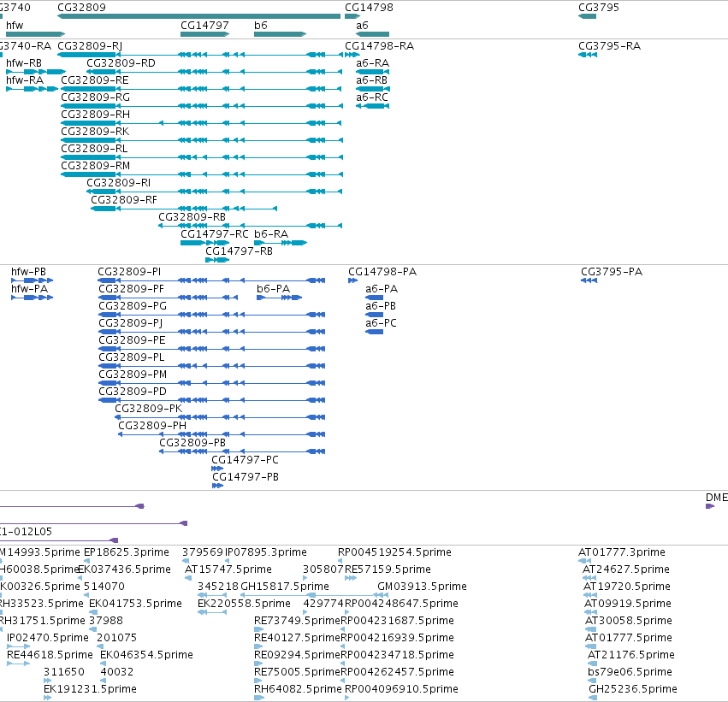
Task: Select transcript a6-RA
Action: pos(372,72)
